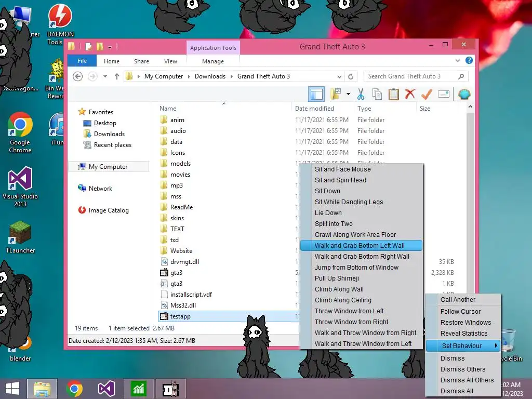Viewport: 532px width, 399px height.
Task: Open the Quick Access Toolbar customize dropdown
Action: (110, 47)
